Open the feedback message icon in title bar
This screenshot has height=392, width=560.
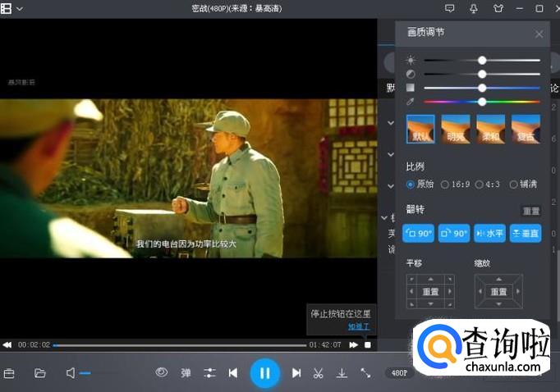click(x=450, y=8)
